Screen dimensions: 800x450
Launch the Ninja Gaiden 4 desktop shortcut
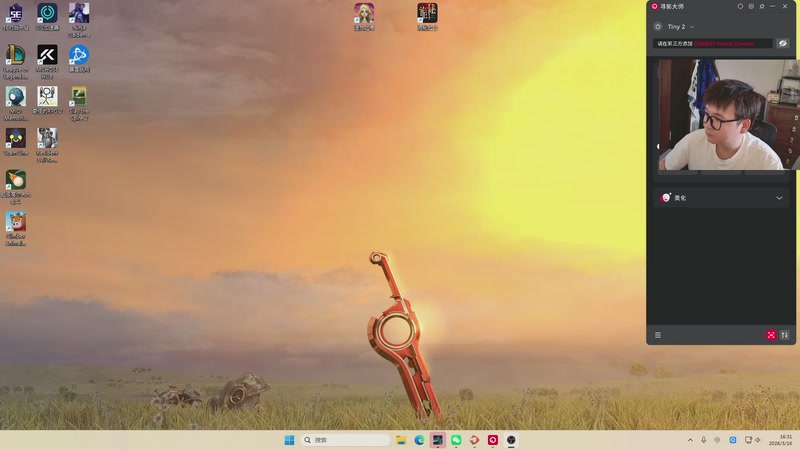[79, 20]
